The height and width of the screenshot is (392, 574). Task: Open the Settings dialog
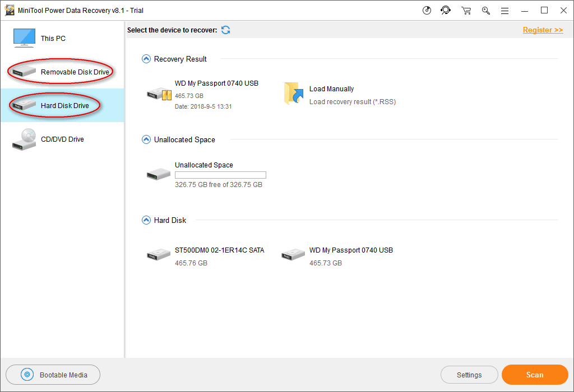point(469,375)
